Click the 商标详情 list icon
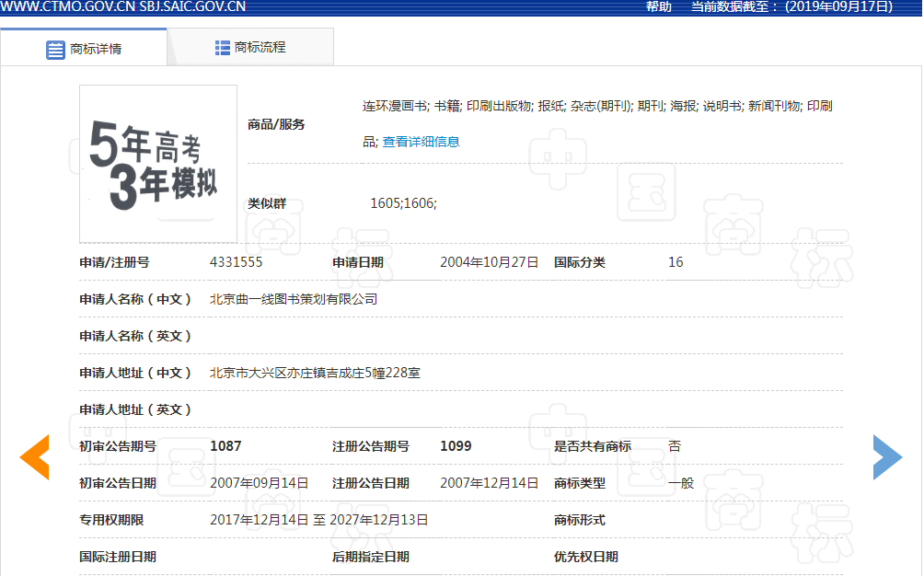Viewport: 924px width, 576px height. 55,50
